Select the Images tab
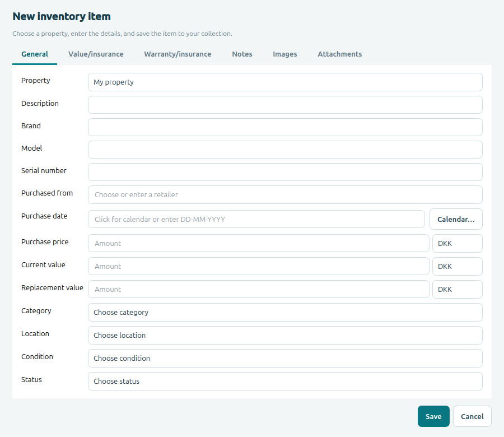The image size is (504, 437). [x=285, y=54]
